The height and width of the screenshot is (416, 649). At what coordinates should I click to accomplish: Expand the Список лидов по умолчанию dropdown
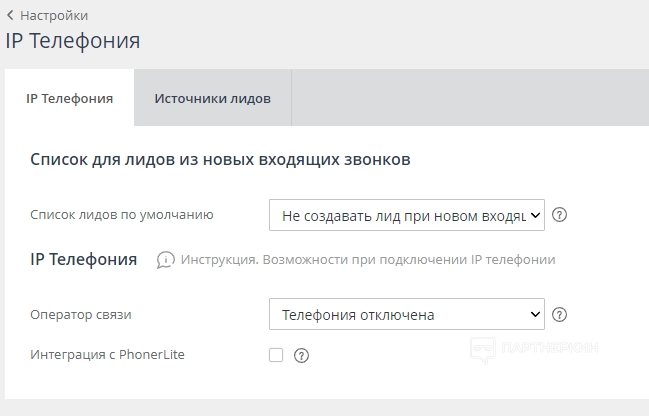click(406, 214)
